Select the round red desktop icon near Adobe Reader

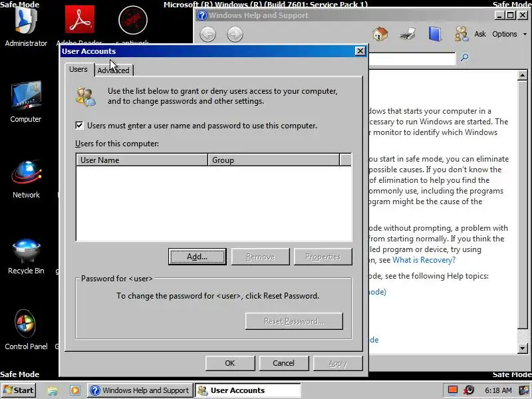click(x=132, y=21)
